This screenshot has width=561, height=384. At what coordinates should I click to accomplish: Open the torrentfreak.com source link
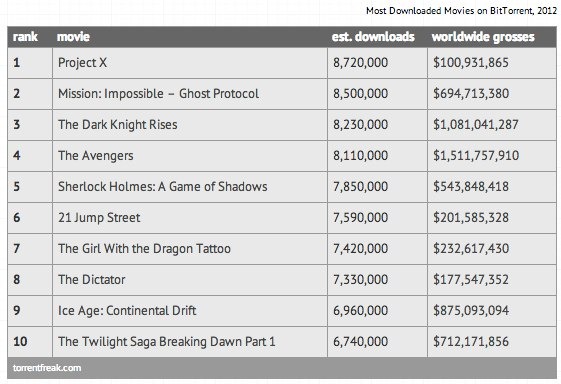[x=47, y=368]
